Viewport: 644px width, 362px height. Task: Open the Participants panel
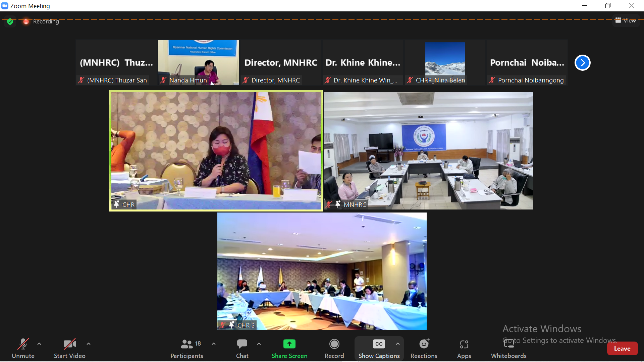tap(187, 348)
